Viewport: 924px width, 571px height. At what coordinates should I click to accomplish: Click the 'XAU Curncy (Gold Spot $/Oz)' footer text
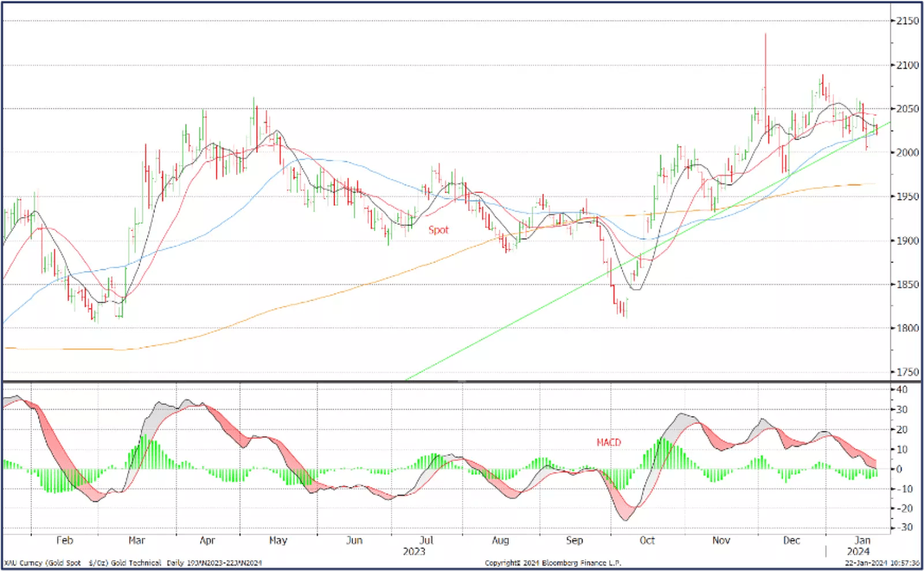(x=58, y=563)
